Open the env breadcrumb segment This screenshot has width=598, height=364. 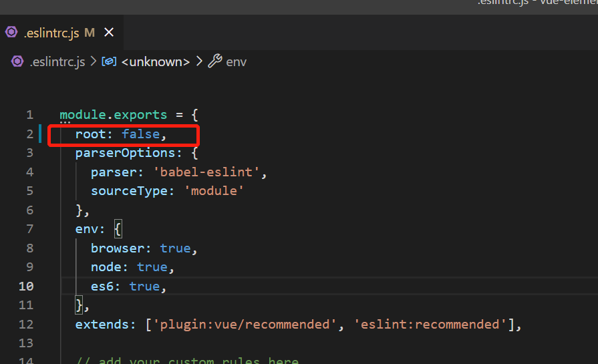coord(236,61)
